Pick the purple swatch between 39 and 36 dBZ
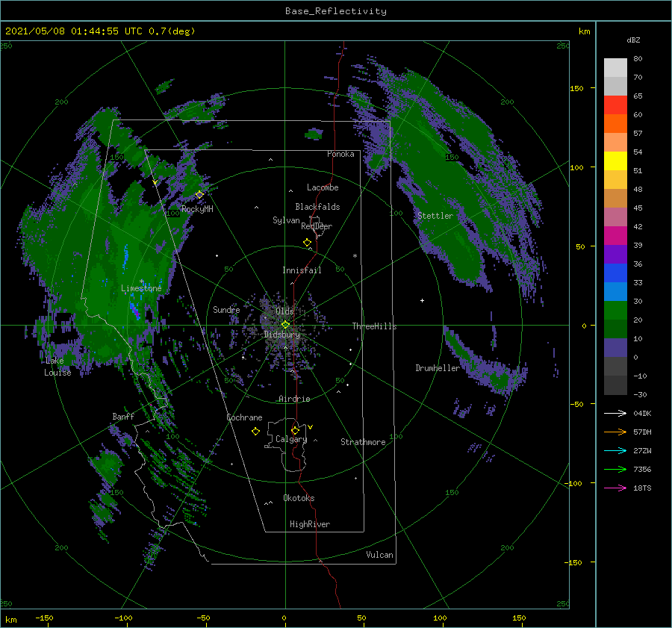This screenshot has height=628, width=672. [x=615, y=255]
